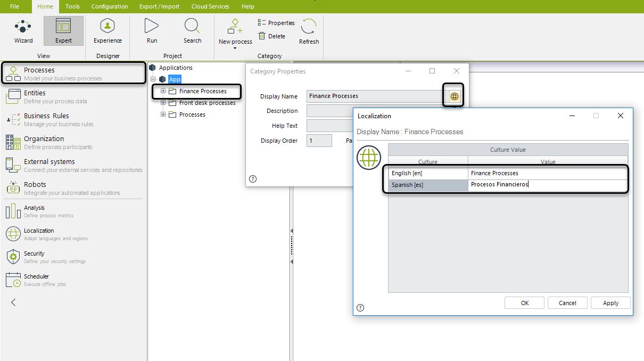Open the Localization module in sidebar
Viewport: 644px width, 361px height.
(73, 234)
